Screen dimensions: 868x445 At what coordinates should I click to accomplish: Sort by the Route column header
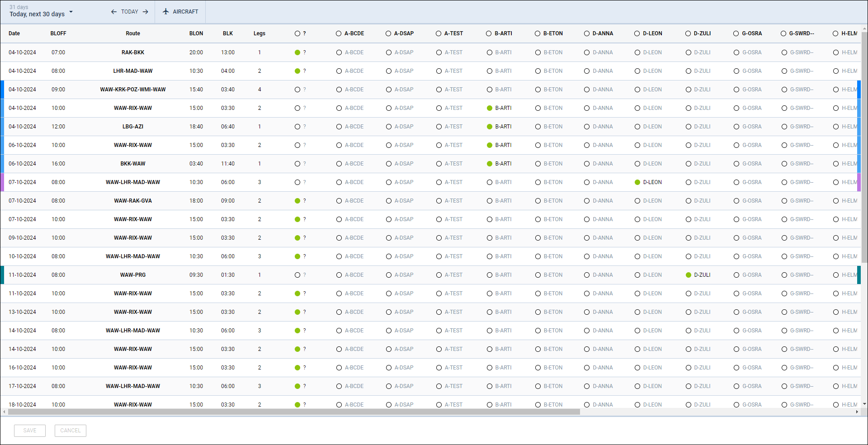(133, 33)
